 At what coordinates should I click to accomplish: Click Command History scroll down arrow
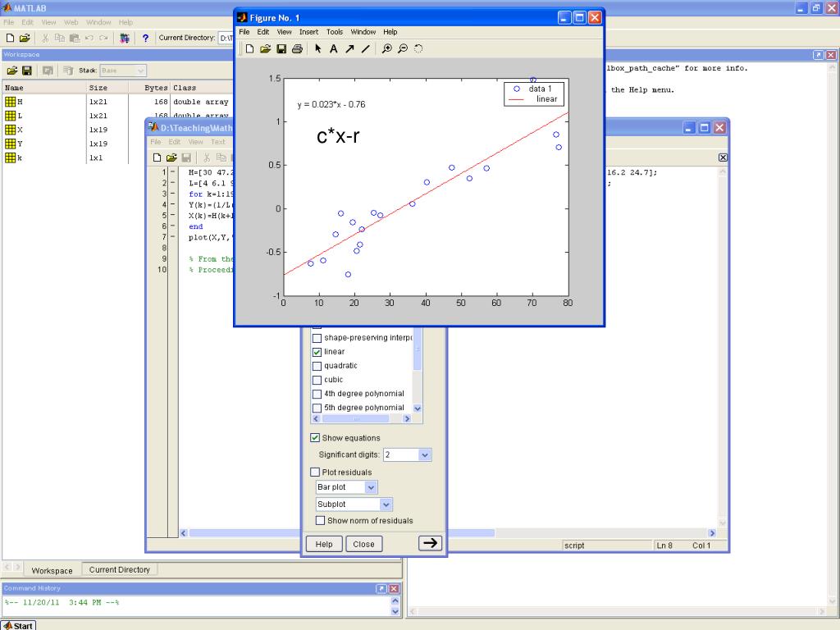(x=395, y=611)
